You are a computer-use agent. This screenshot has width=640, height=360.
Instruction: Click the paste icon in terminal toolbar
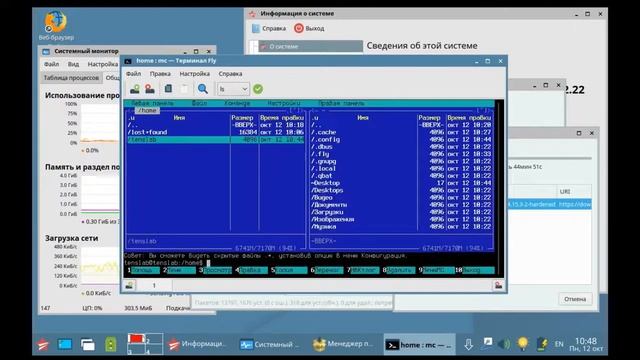(184, 89)
